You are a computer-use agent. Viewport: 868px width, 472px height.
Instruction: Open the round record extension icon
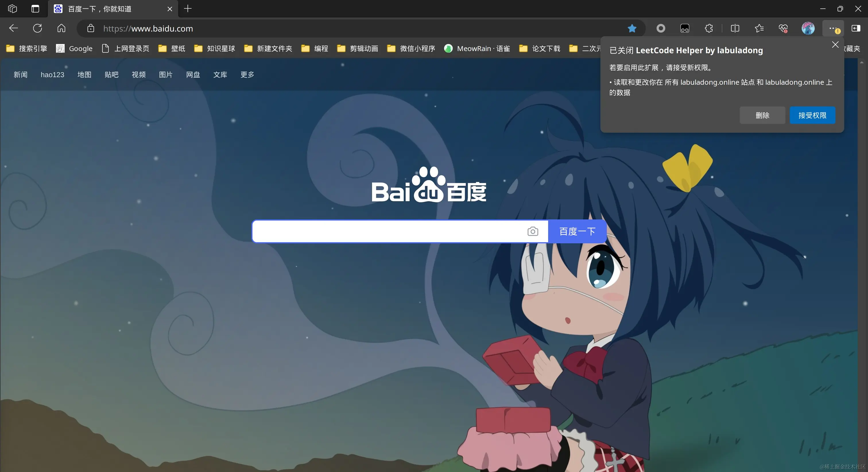(x=661, y=28)
